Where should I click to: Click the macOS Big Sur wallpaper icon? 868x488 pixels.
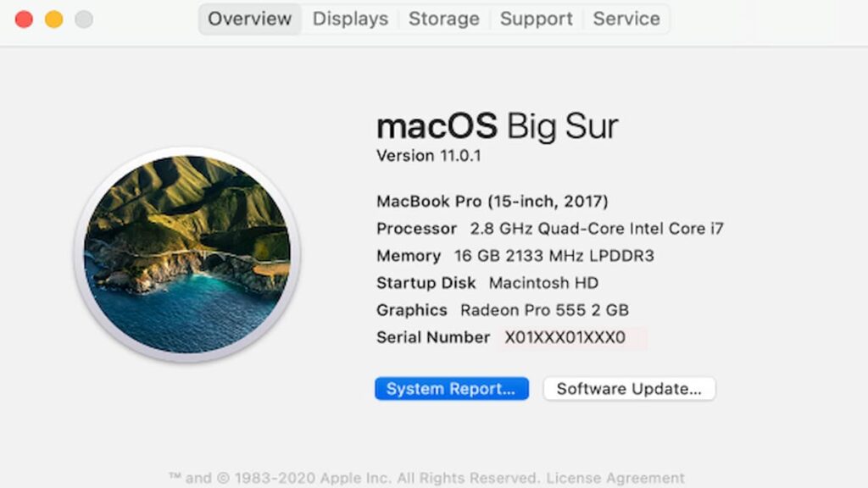[187, 254]
